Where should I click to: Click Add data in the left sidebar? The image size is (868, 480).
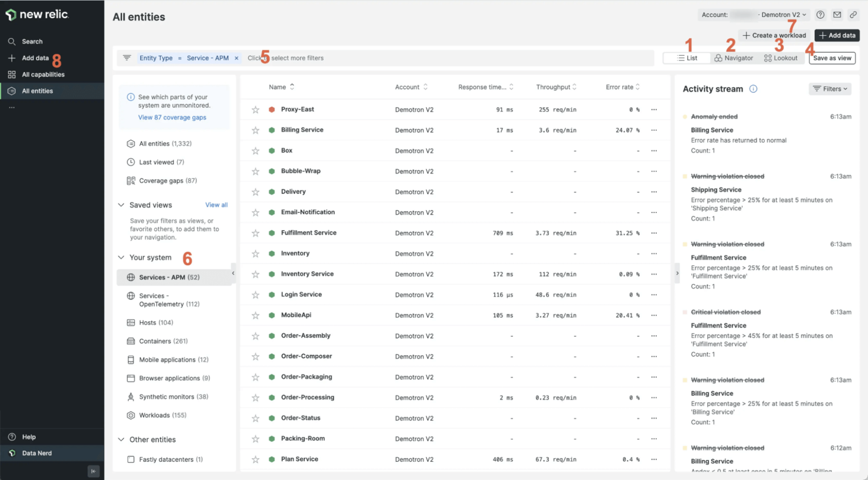[34, 58]
